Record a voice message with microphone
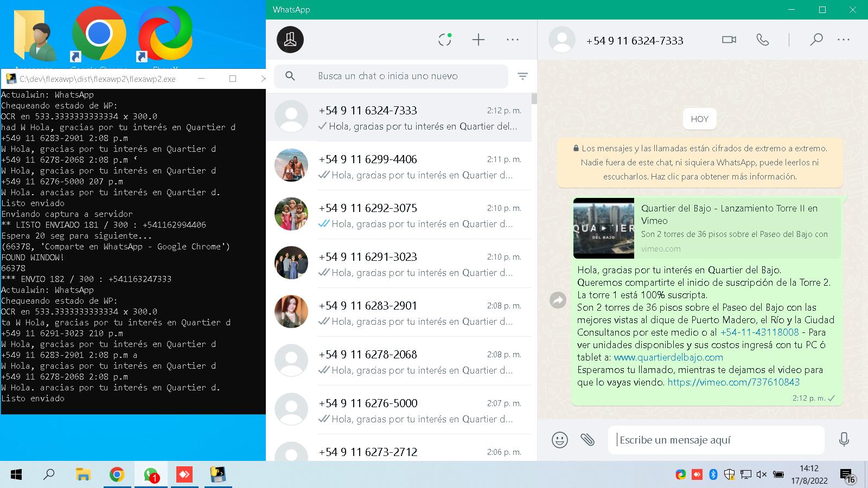The height and width of the screenshot is (488, 868). pyautogui.click(x=844, y=439)
